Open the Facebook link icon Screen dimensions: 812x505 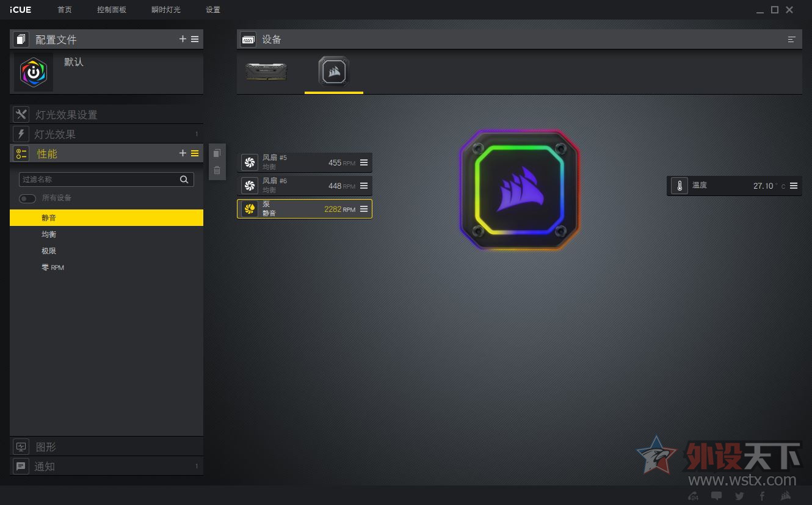click(762, 496)
